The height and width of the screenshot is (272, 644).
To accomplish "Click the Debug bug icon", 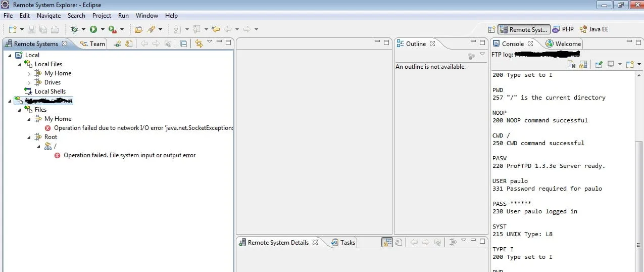I will [x=74, y=29].
